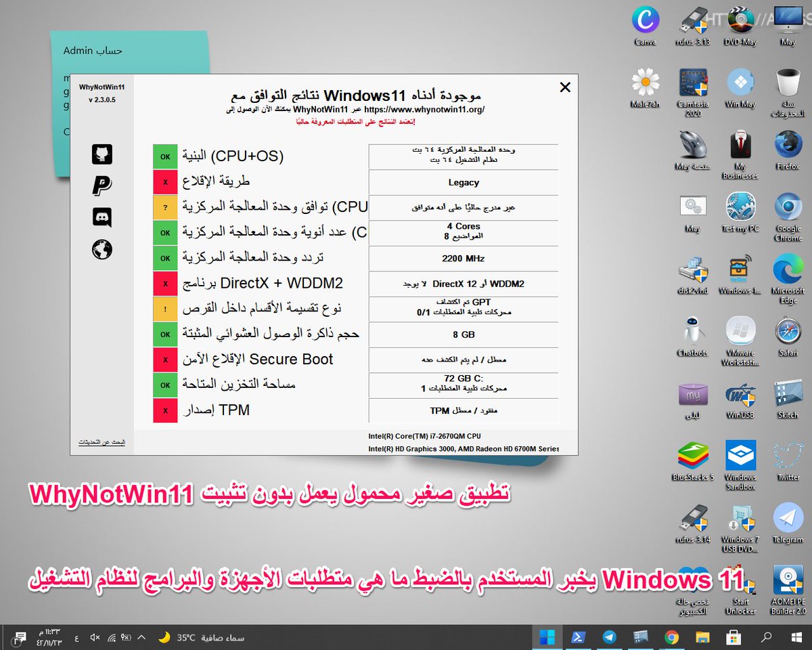Select the '2200 MHz' CPU frequency value
Image resolution: width=812 pixels, height=650 pixels.
pyautogui.click(x=464, y=258)
